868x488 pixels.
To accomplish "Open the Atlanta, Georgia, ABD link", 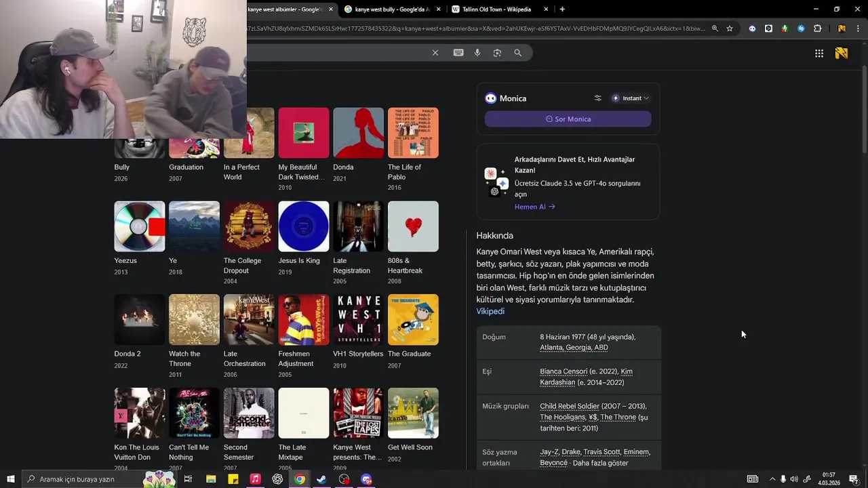I will pos(574,348).
